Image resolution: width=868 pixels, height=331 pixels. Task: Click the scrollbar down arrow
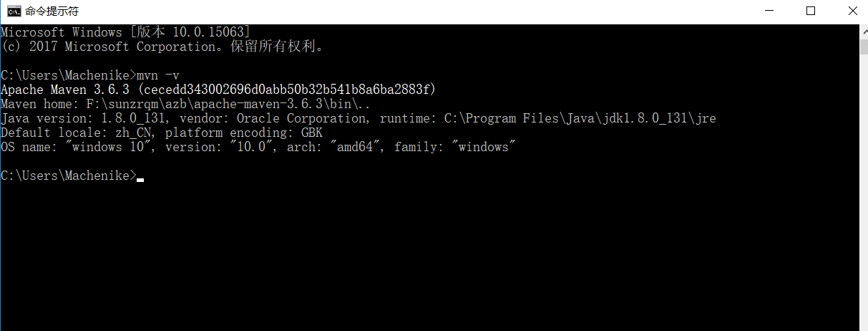click(x=864, y=325)
